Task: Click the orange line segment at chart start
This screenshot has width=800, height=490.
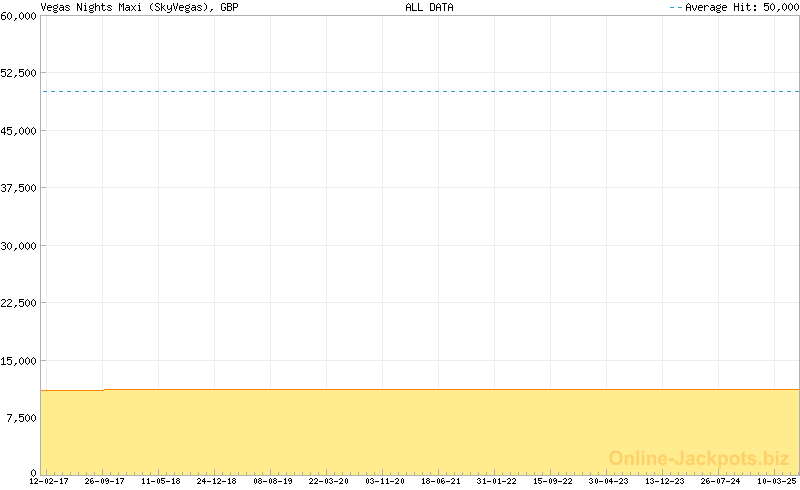Action: tap(72, 390)
